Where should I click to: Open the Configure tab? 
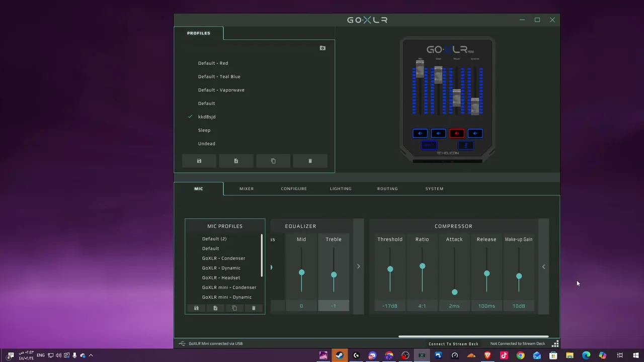click(x=294, y=189)
